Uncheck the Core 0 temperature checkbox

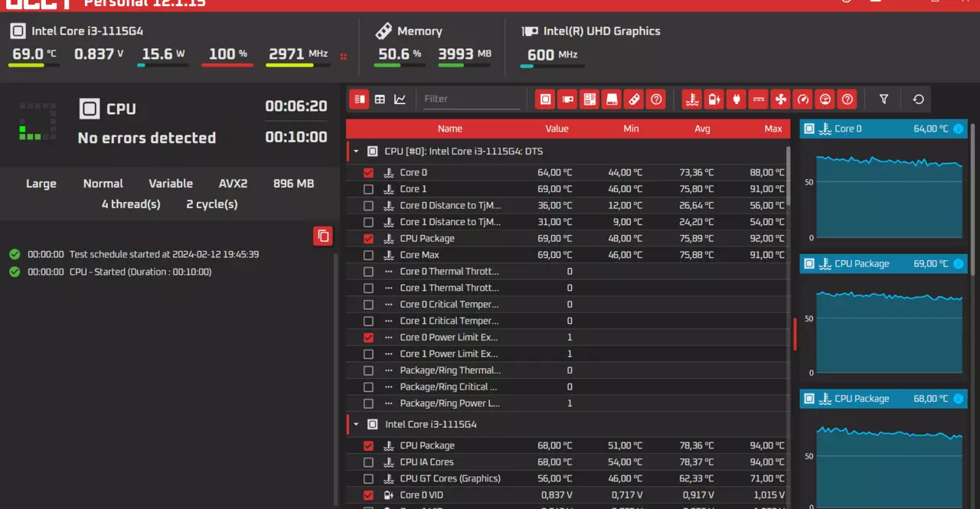coord(368,173)
